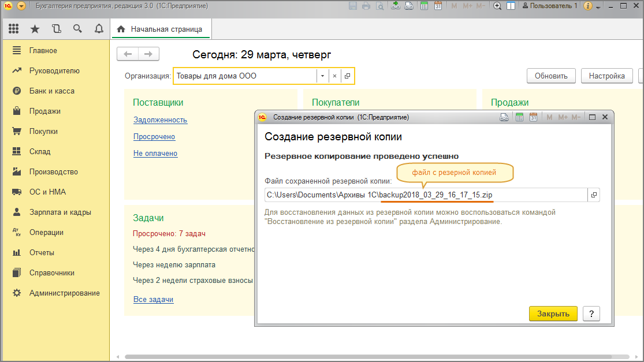Click M+ memory button in main title bar
Screen dimensions: 644x362
point(467,6)
